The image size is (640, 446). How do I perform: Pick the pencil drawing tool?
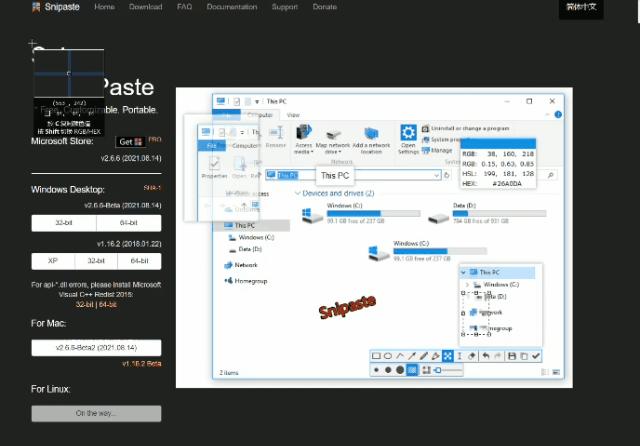coord(423,356)
